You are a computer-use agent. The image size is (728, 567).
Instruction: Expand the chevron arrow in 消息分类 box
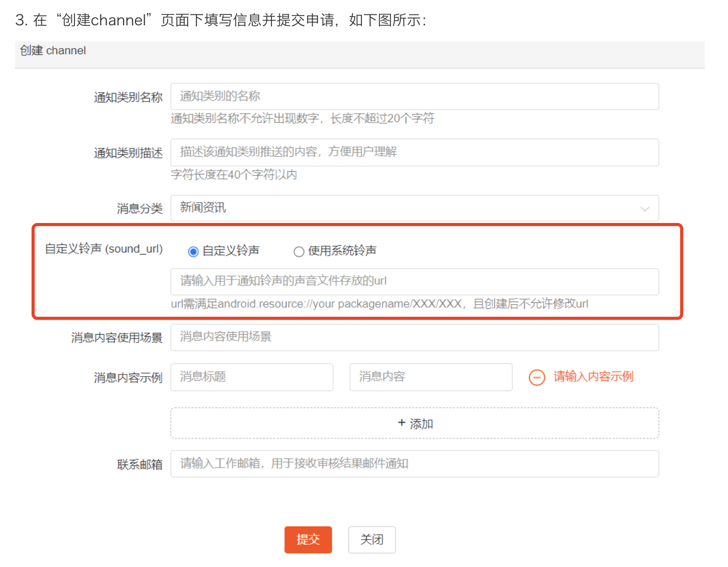[x=645, y=209]
